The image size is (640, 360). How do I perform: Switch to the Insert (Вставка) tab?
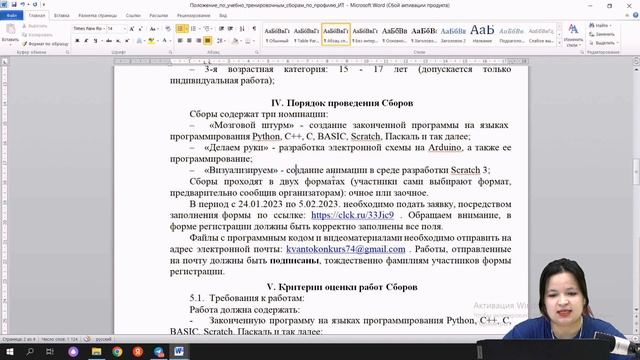point(62,16)
